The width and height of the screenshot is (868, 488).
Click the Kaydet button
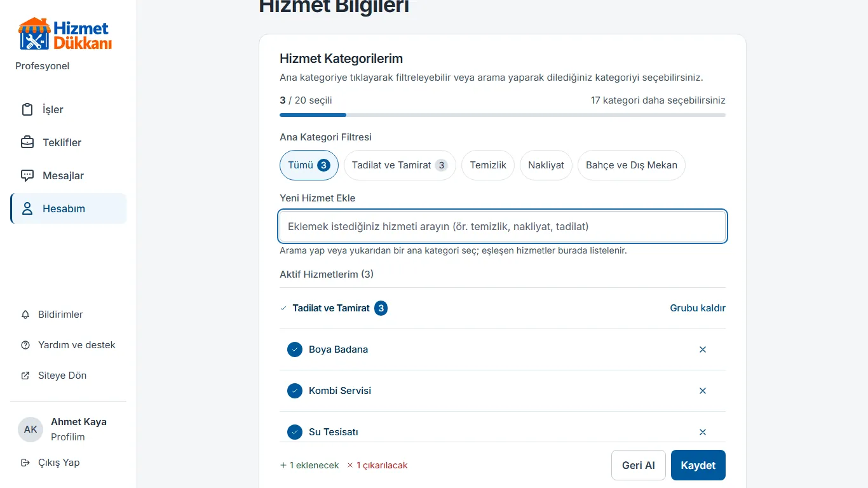click(698, 465)
